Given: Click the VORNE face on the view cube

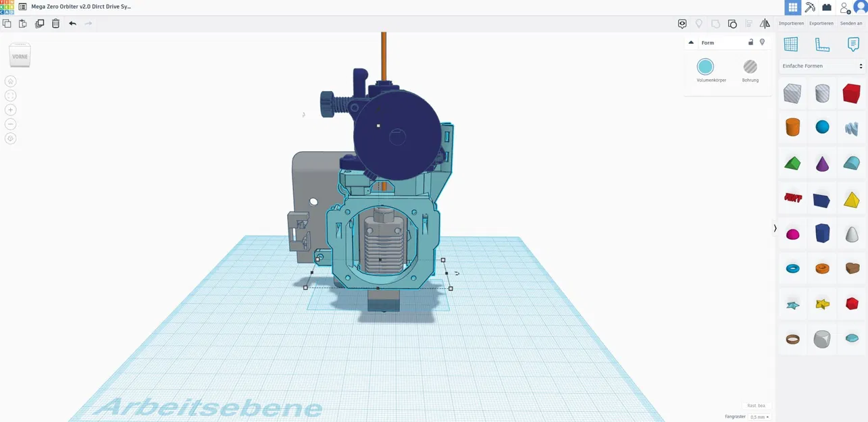Looking at the screenshot, I should [x=20, y=57].
